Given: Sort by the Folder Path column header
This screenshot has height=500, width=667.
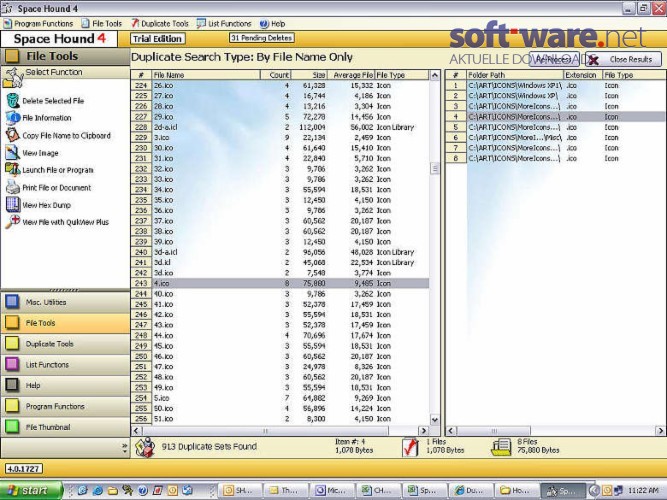Looking at the screenshot, I should [515, 75].
